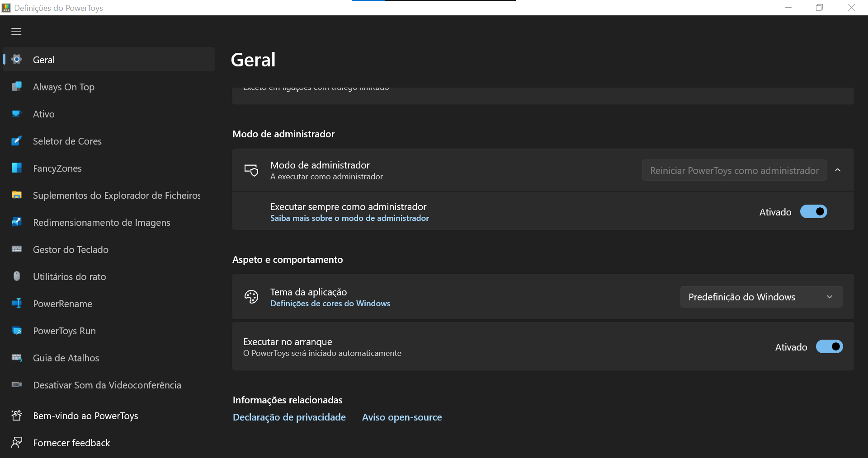Viewport: 868px width, 458px height.
Task: Open FancyZones via its sidebar icon
Action: (16, 168)
